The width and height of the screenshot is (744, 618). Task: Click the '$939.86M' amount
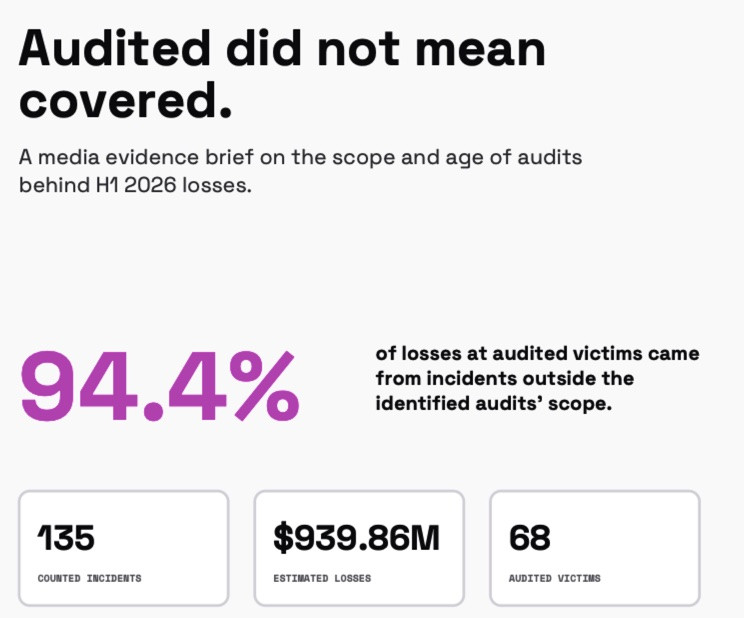coord(357,538)
